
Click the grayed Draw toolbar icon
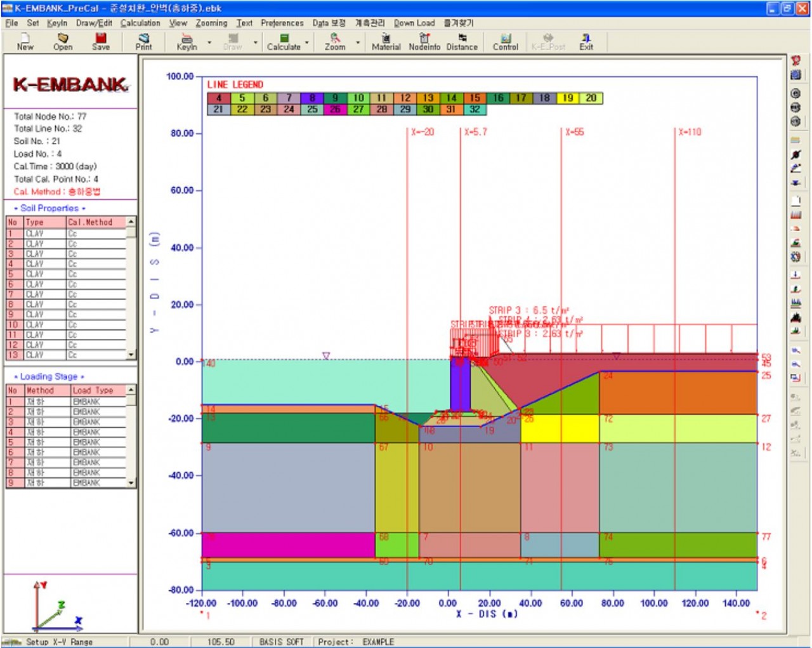(x=233, y=42)
